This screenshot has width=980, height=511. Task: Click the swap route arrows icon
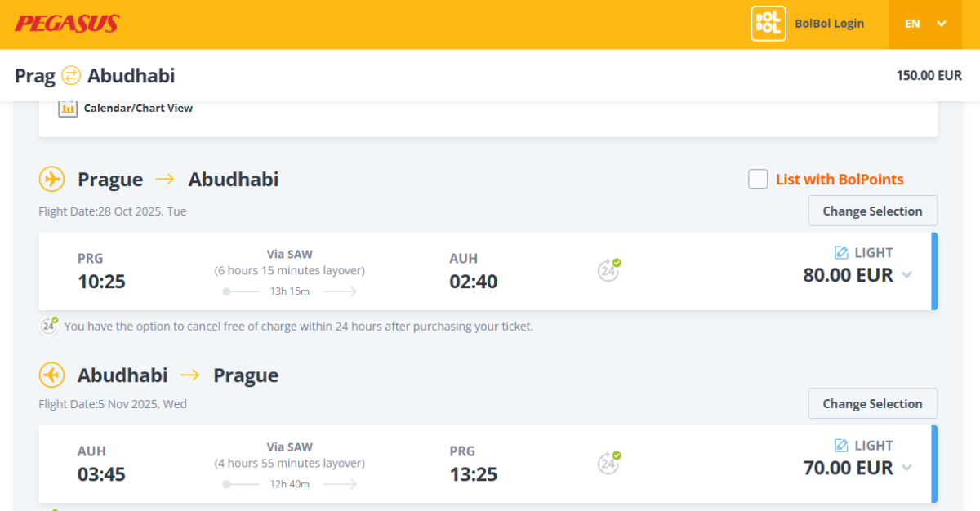[72, 76]
